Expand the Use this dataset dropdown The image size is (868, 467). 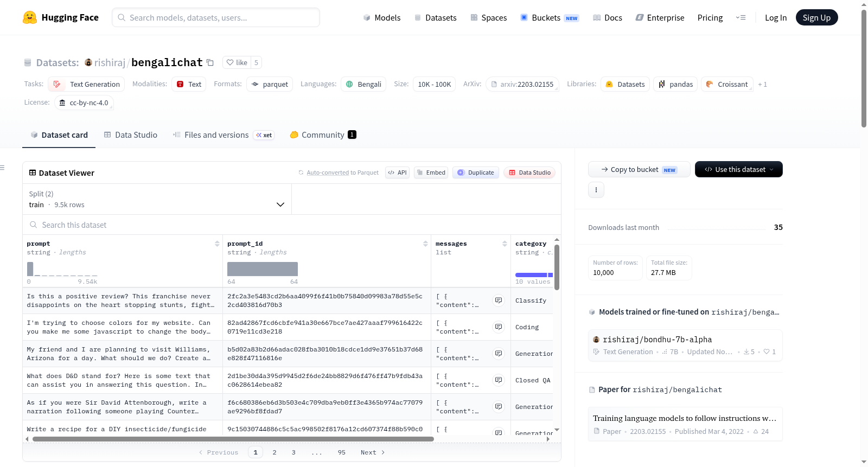pyautogui.click(x=738, y=169)
